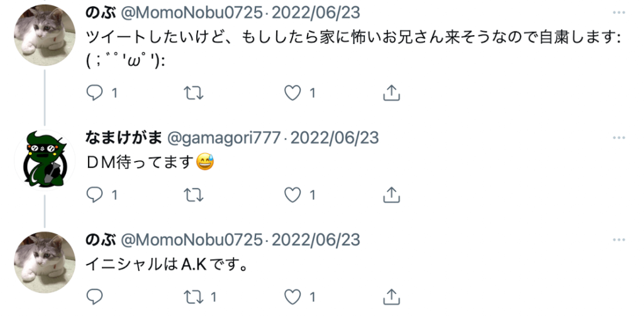Visit the @gamagori777 profile handle
This screenshot has height=316, width=644.
224,138
